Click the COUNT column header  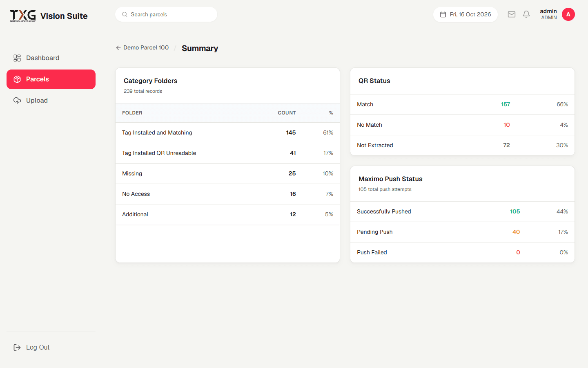click(287, 113)
